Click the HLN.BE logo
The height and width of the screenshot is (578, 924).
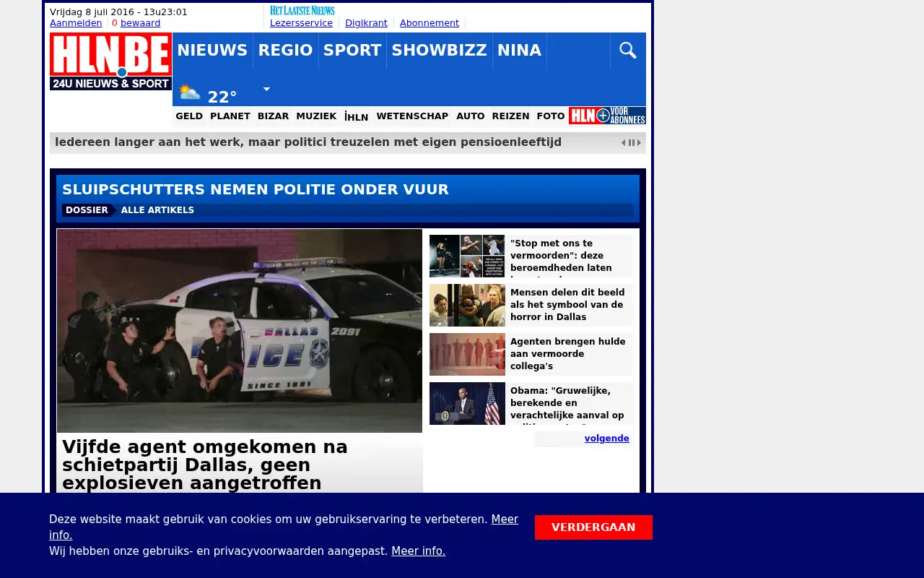pyautogui.click(x=110, y=61)
